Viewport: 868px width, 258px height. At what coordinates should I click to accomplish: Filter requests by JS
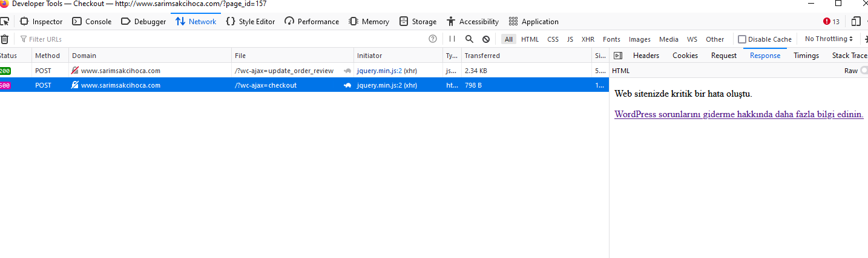tap(570, 39)
